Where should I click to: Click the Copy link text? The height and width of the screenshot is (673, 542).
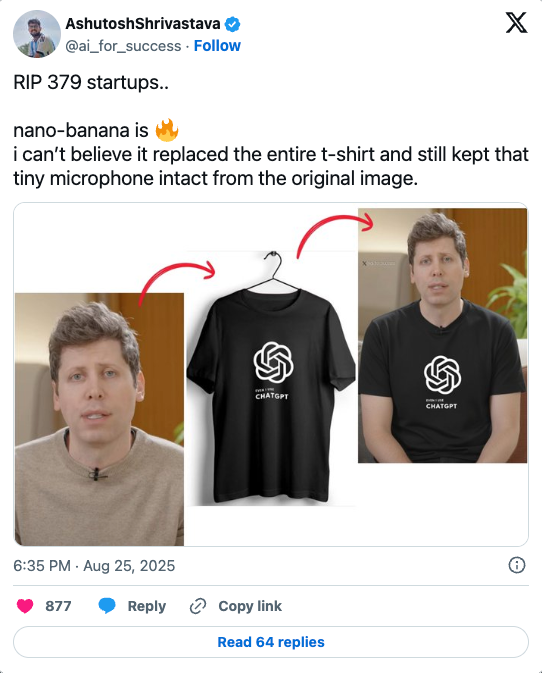[x=250, y=606]
